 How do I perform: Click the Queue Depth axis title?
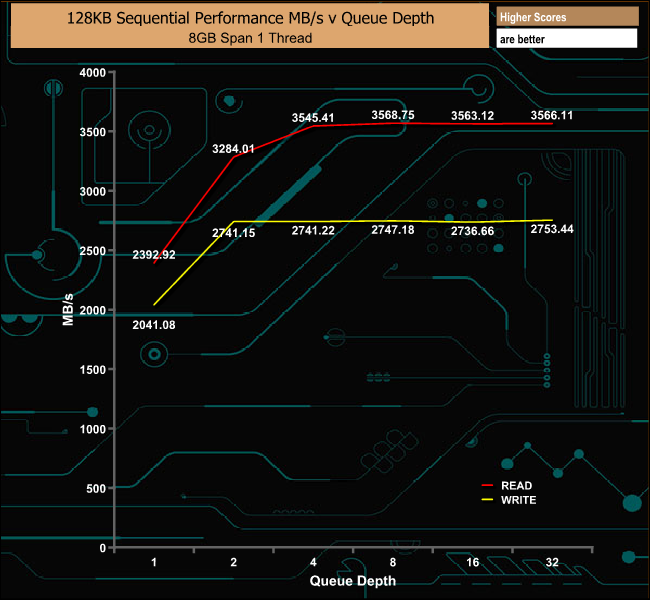pyautogui.click(x=353, y=581)
